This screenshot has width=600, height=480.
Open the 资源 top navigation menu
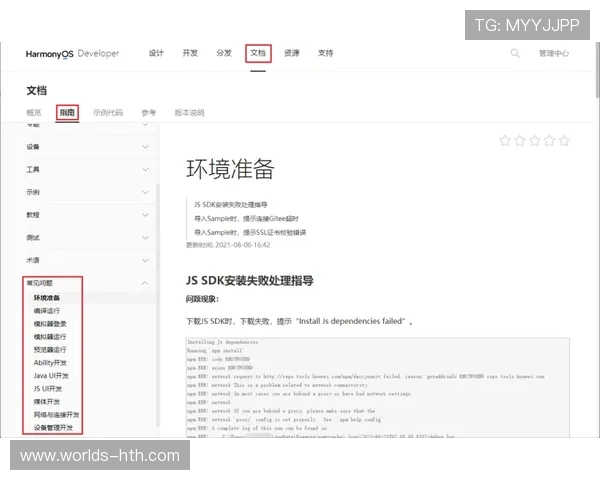(x=292, y=53)
